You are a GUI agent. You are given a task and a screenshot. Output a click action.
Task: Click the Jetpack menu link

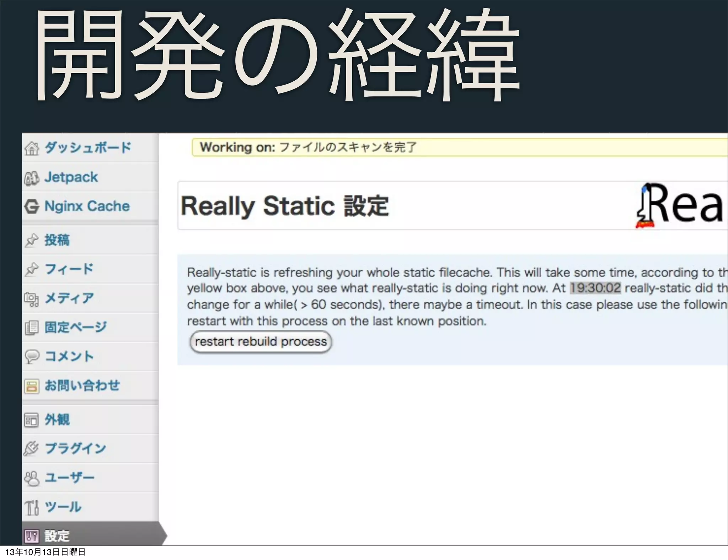pyautogui.click(x=71, y=177)
